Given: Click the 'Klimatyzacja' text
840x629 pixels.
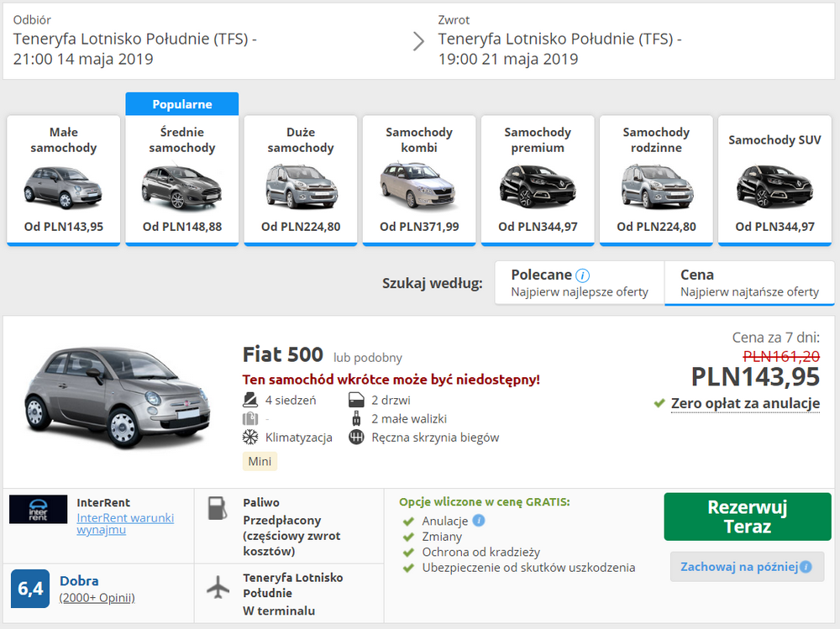Looking at the screenshot, I should click(x=298, y=438).
